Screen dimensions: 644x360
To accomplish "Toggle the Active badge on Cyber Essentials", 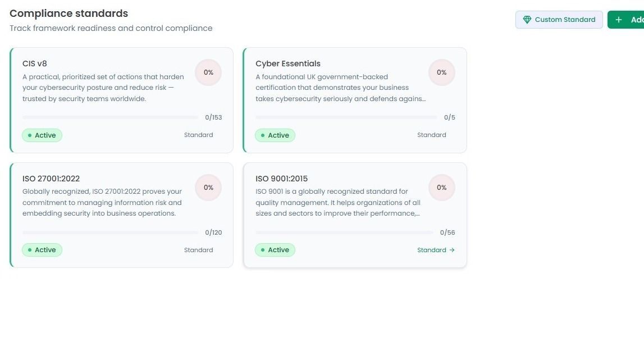I will (275, 135).
